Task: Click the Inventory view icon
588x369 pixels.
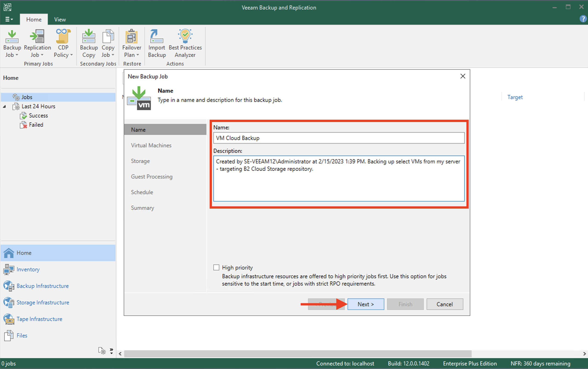Action: tap(9, 270)
